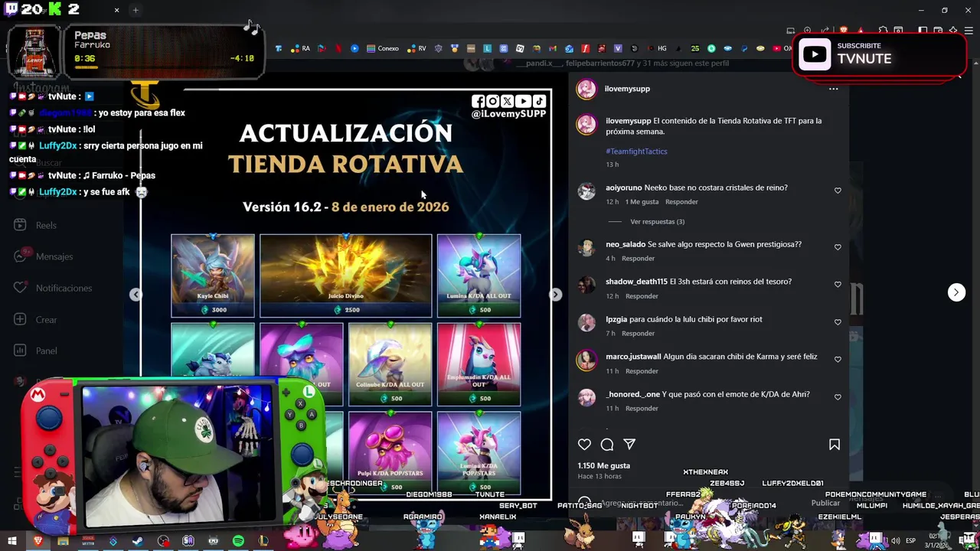980x551 pixels.
Task: Open the RA bookmark in bookmarks bar
Action: (x=300, y=48)
